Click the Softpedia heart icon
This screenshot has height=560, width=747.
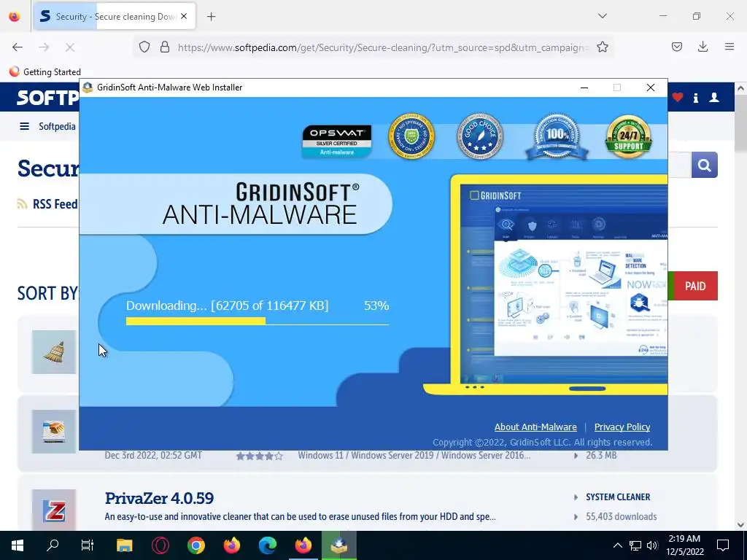coord(678,98)
